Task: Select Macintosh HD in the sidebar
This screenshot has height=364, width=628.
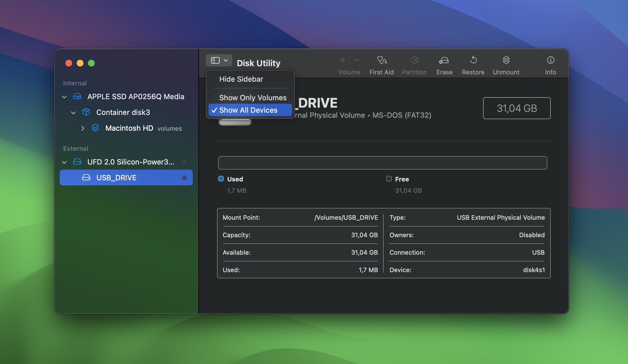Action: (x=126, y=128)
